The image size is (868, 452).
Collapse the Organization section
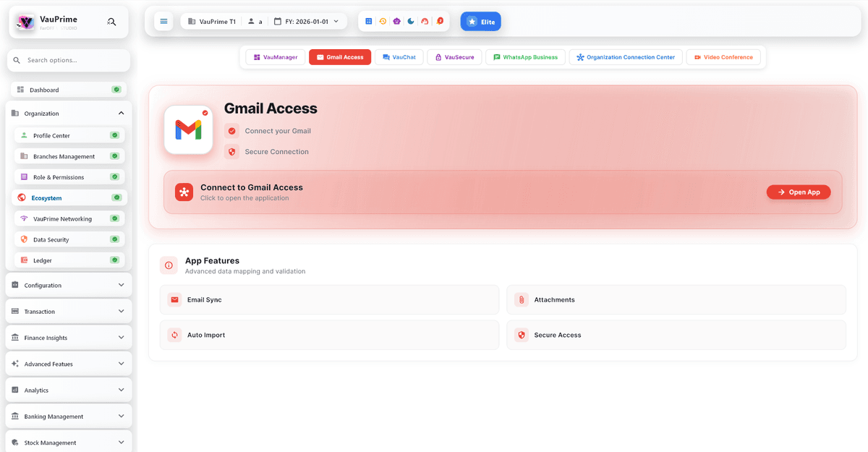tap(69, 114)
